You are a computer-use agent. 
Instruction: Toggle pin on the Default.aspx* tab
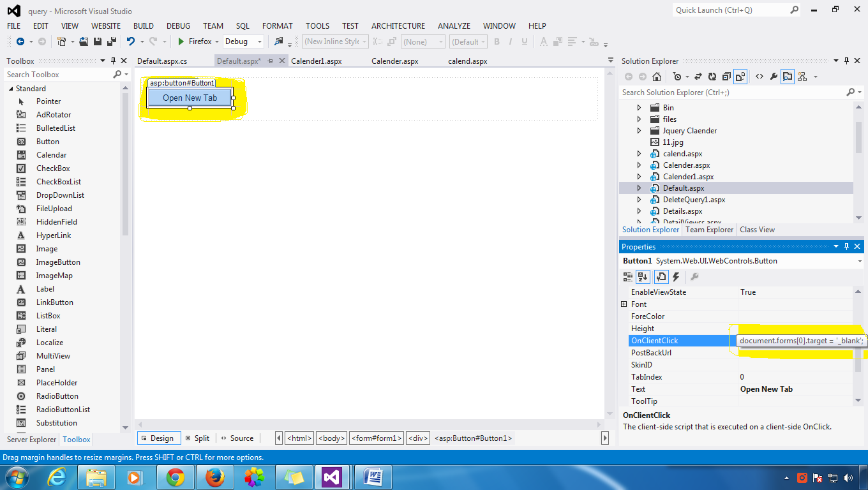pyautogui.click(x=270, y=61)
